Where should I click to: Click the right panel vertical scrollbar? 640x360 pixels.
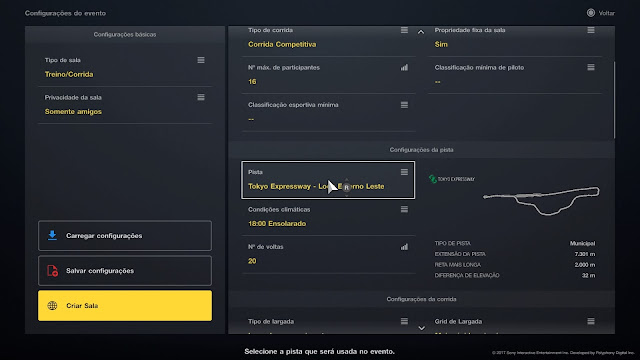[x=614, y=100]
